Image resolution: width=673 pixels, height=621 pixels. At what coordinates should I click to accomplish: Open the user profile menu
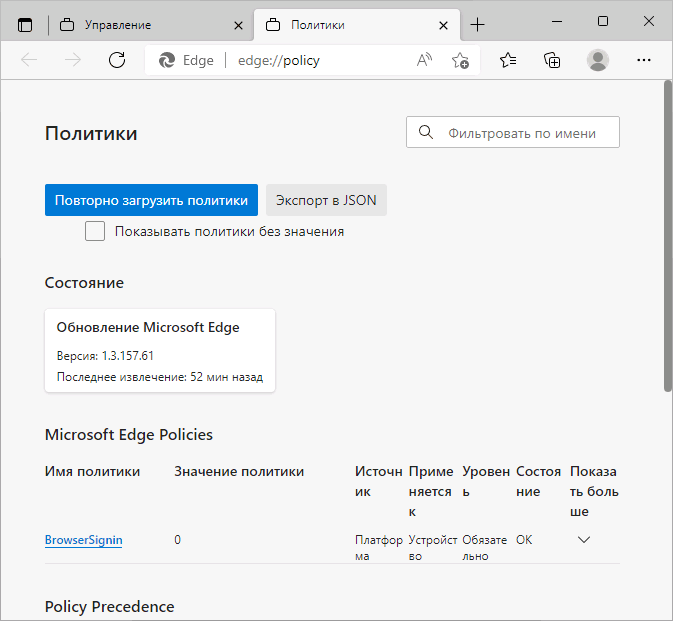pos(598,60)
